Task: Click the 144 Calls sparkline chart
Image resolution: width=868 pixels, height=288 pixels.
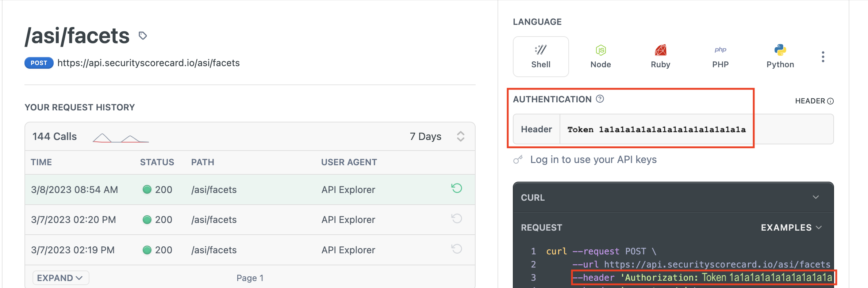Action: [120, 138]
